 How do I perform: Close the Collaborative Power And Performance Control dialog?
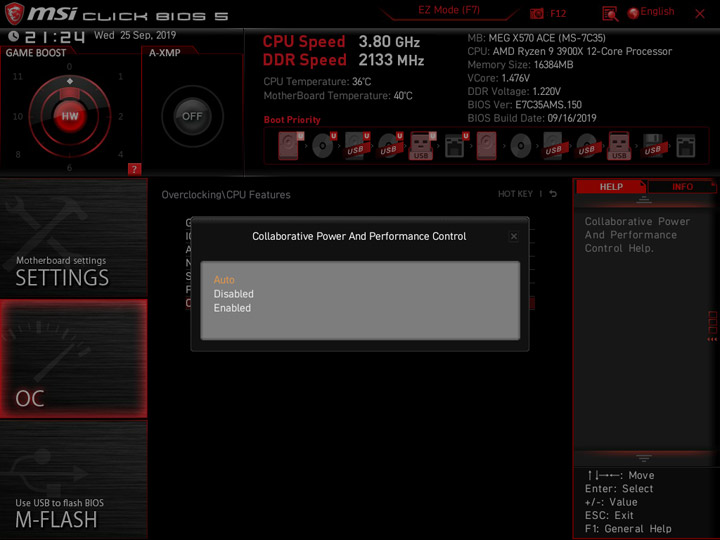point(514,236)
